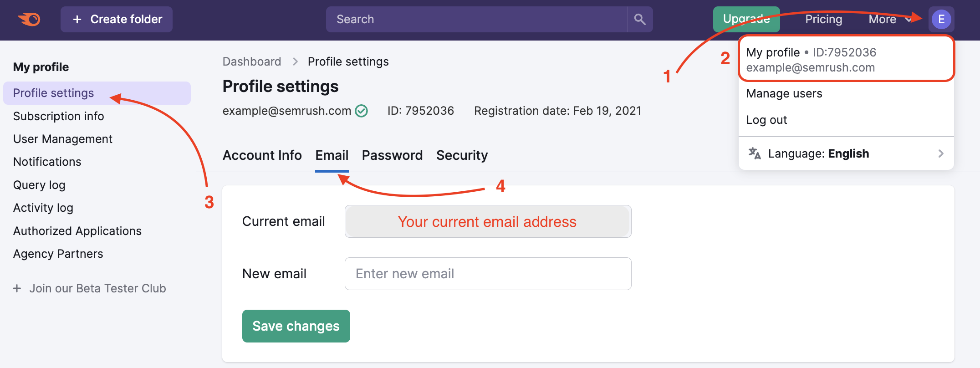Open the Notifications section in the sidebar
This screenshot has width=980, height=368.
pos(47,162)
